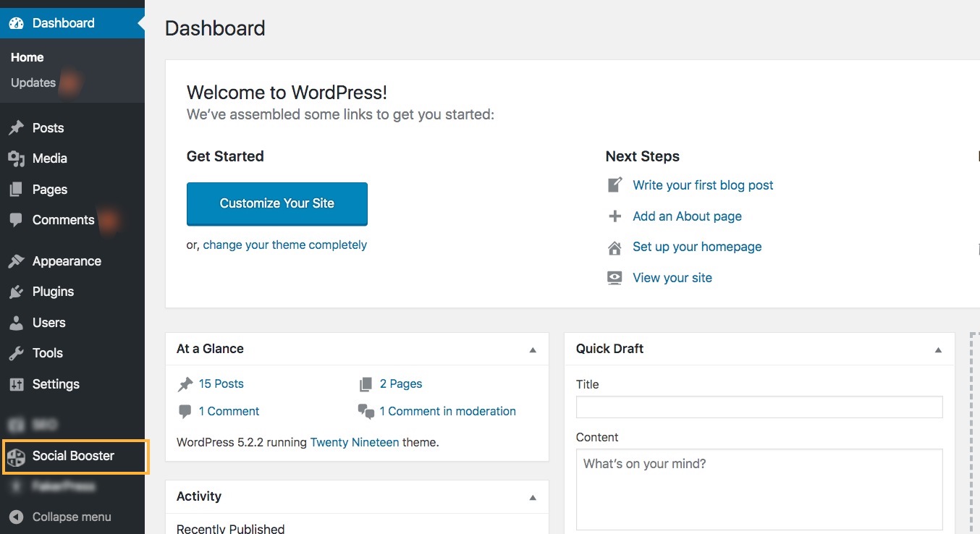Click the Tools wrench icon

pos(16,353)
